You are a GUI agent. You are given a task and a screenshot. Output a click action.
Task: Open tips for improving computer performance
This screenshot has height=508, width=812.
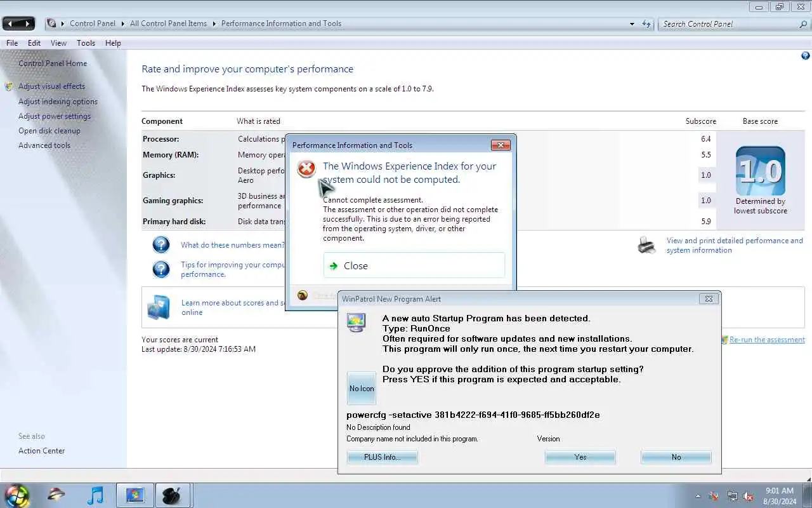point(233,269)
